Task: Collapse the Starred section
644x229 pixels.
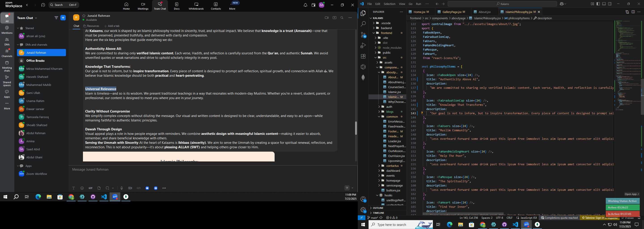Action: click(18, 28)
